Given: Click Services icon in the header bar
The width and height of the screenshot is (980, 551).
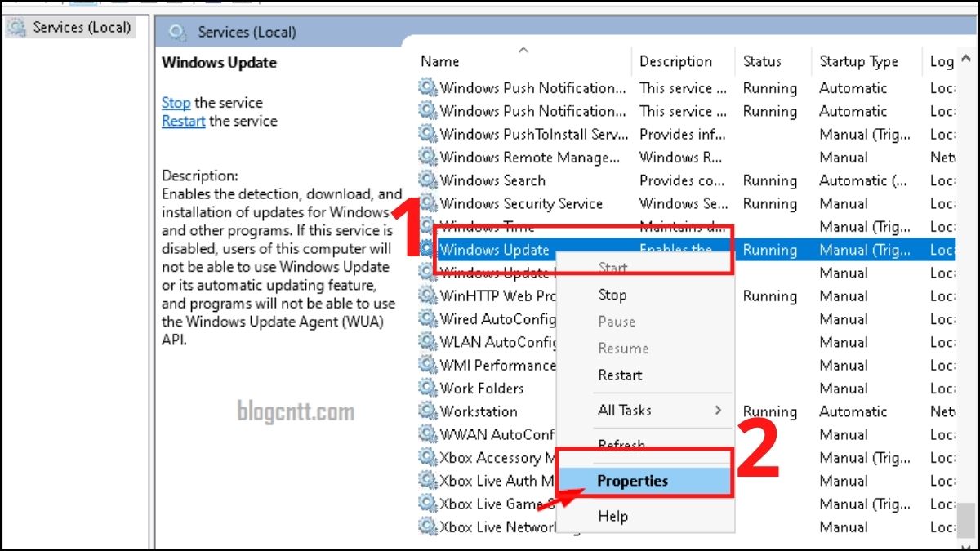Looking at the screenshot, I should pos(177,33).
